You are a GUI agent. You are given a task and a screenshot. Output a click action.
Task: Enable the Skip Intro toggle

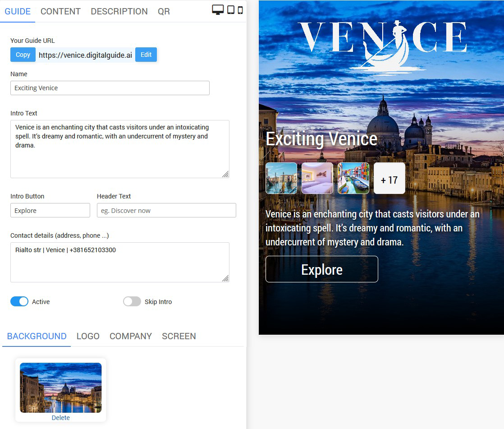tap(132, 302)
